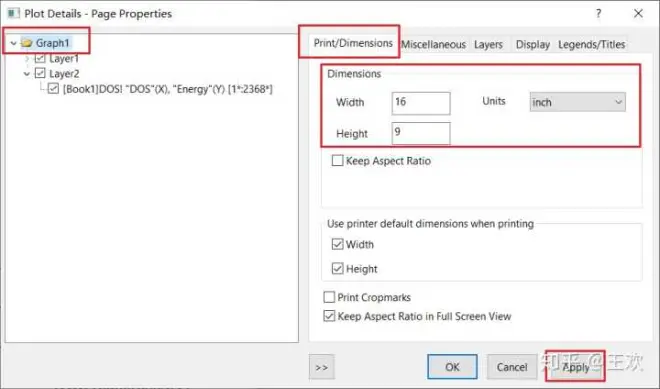Toggle Keep Aspect Ratio in Full Screen View
Image resolution: width=660 pixels, height=389 pixels.
(329, 316)
